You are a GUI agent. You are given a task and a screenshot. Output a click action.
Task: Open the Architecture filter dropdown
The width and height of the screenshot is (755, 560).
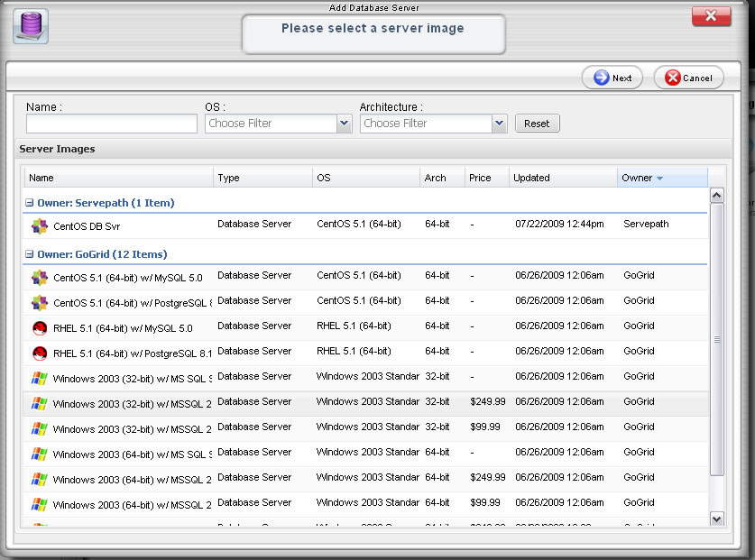tap(499, 124)
